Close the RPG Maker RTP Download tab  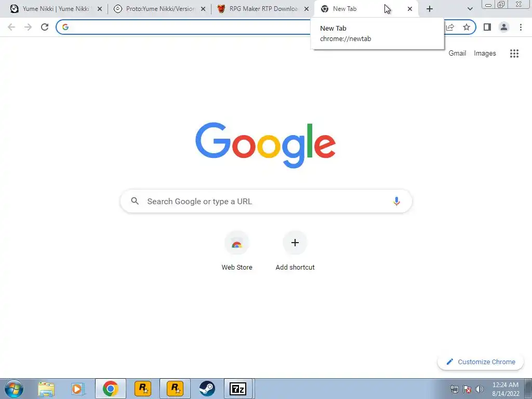307,9
